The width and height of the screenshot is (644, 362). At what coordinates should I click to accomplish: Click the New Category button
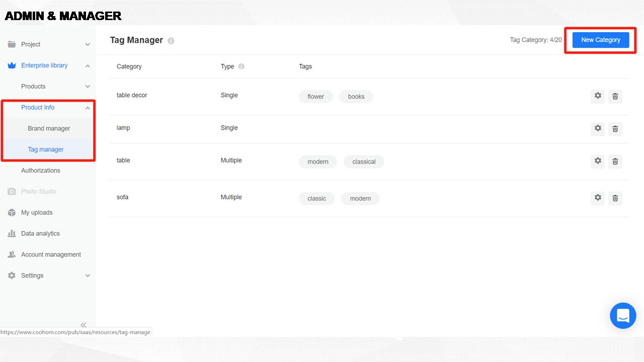click(601, 40)
